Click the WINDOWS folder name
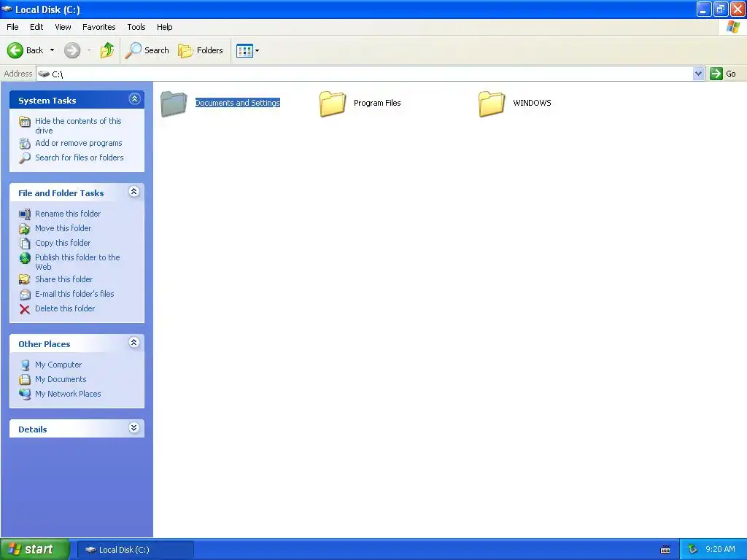 tap(532, 103)
